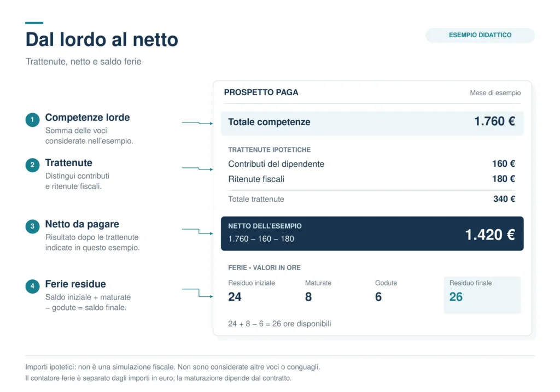Click the "Totale trattenute" row label
This screenshot has width=560, height=392.
coord(256,199)
